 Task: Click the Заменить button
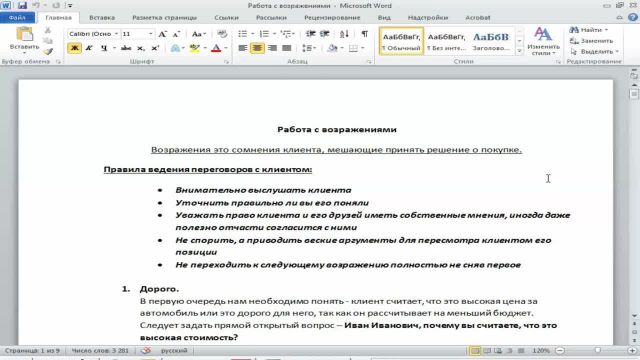pyautogui.click(x=591, y=41)
